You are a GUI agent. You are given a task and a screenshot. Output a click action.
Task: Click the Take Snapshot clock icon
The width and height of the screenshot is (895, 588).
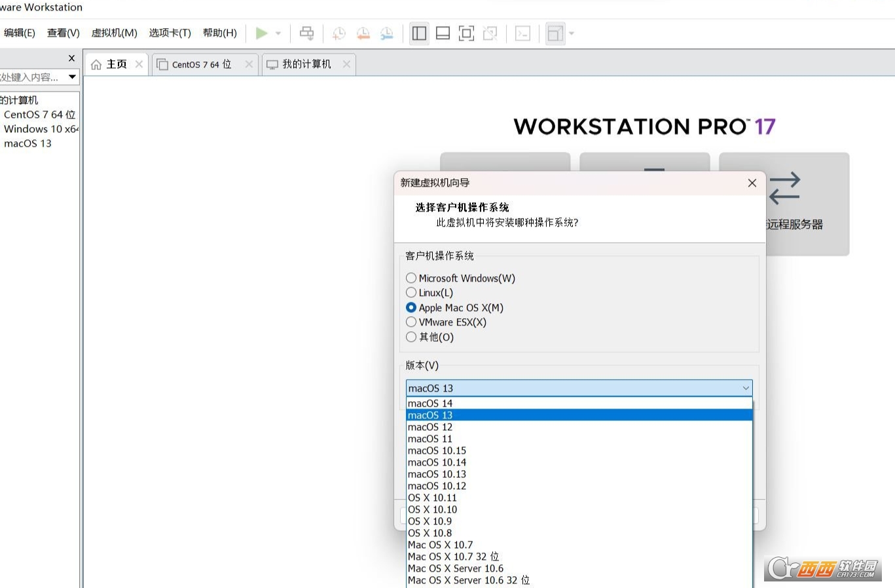point(338,33)
